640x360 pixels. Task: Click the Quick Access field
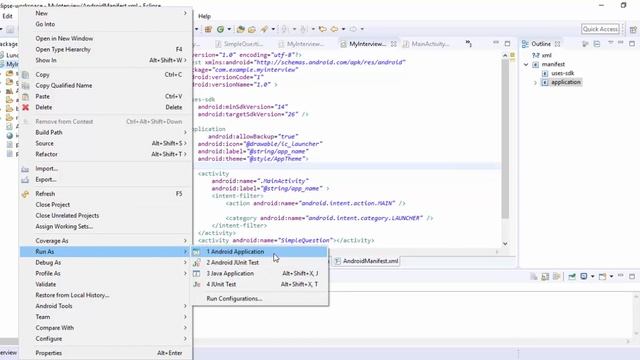coord(600,29)
